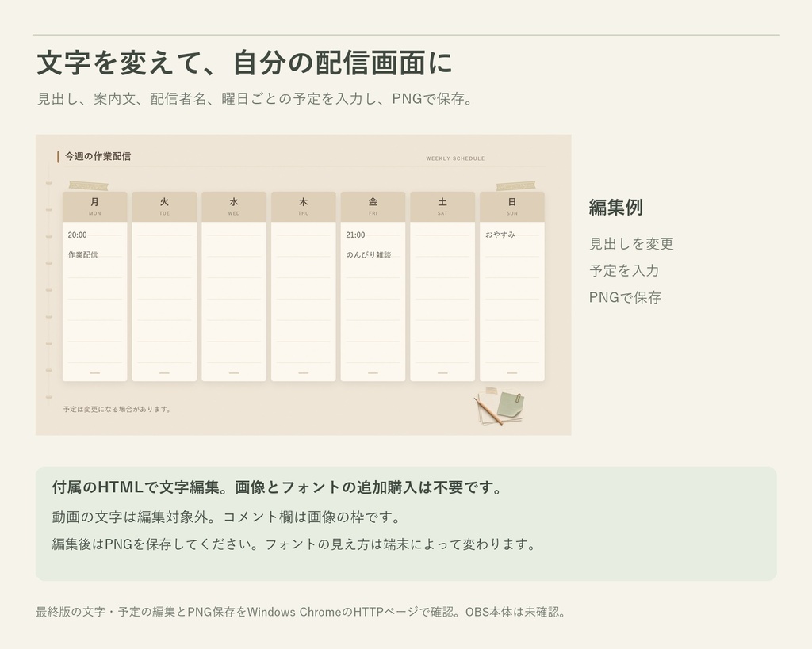812x649 pixels.
Task: Click the 20:00 time entry on Monday
Action: click(77, 235)
